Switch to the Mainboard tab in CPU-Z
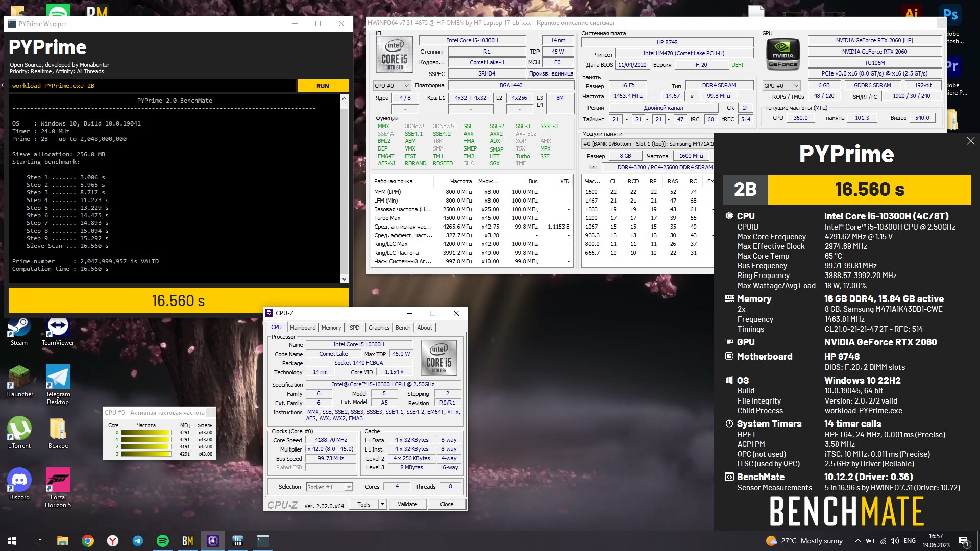Image resolution: width=980 pixels, height=551 pixels. [303, 328]
